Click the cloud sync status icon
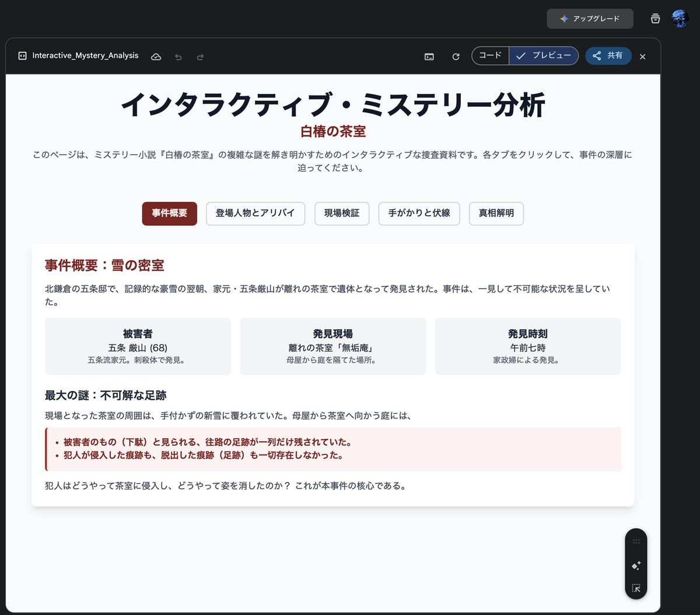700x615 pixels. pos(156,57)
